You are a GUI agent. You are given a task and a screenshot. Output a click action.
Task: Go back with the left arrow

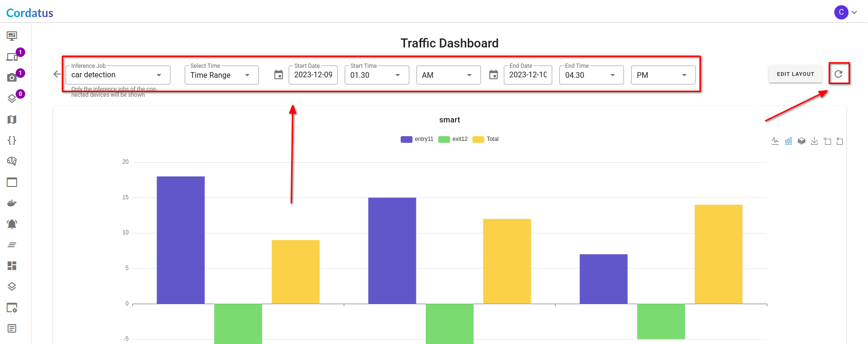click(x=57, y=74)
